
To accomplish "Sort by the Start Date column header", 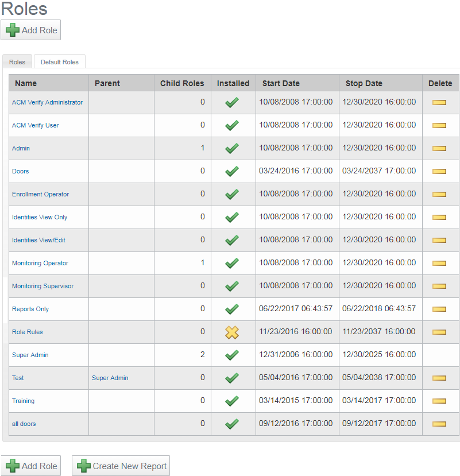I will coord(281,83).
